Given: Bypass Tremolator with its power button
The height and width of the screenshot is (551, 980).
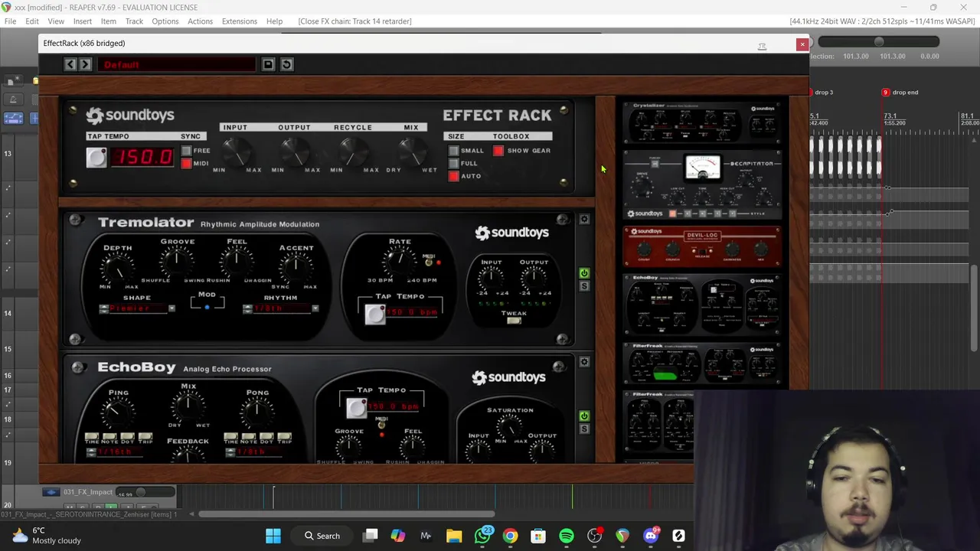Looking at the screenshot, I should tap(584, 273).
